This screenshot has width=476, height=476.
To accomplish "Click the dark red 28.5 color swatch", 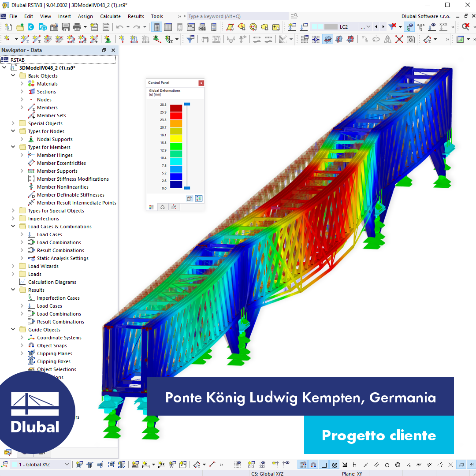I will tap(176, 108).
